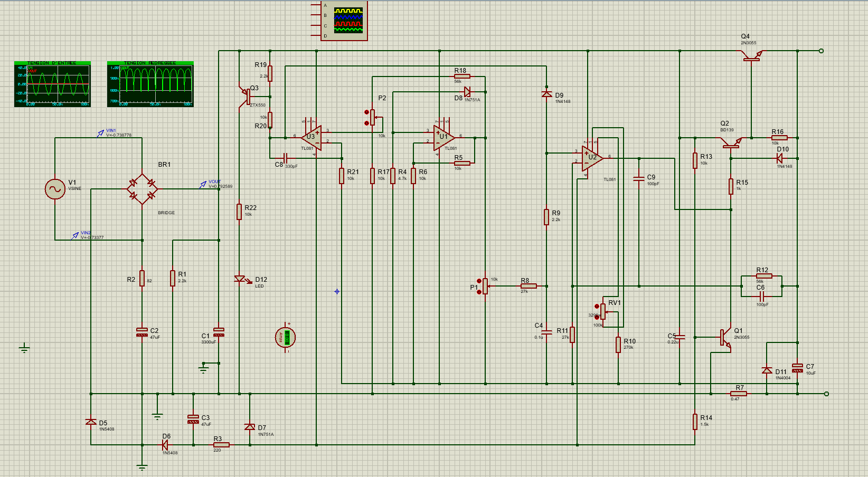Select capacitor C7 10uF
The height and width of the screenshot is (477, 868).
tap(797, 367)
